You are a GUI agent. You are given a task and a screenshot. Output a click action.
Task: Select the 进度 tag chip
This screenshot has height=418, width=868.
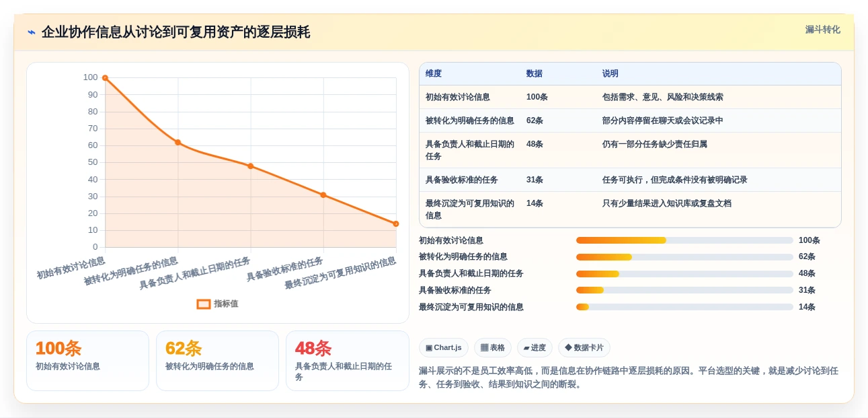(535, 348)
